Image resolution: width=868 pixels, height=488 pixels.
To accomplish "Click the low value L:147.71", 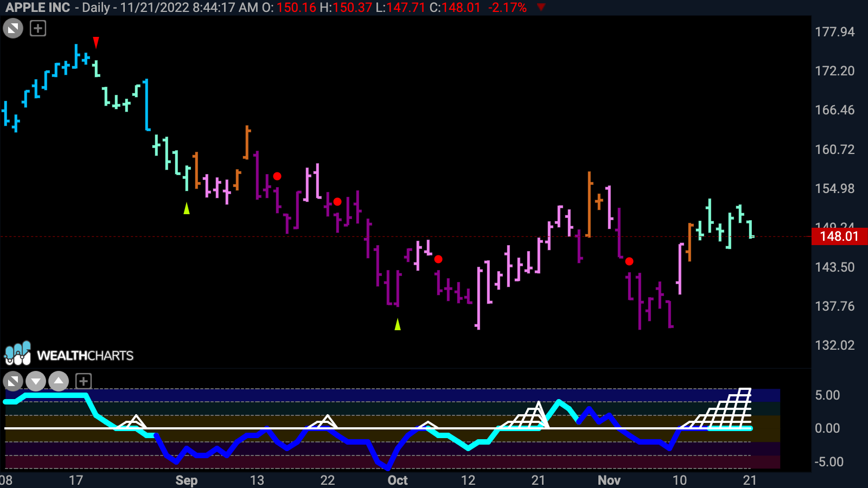I will [400, 8].
